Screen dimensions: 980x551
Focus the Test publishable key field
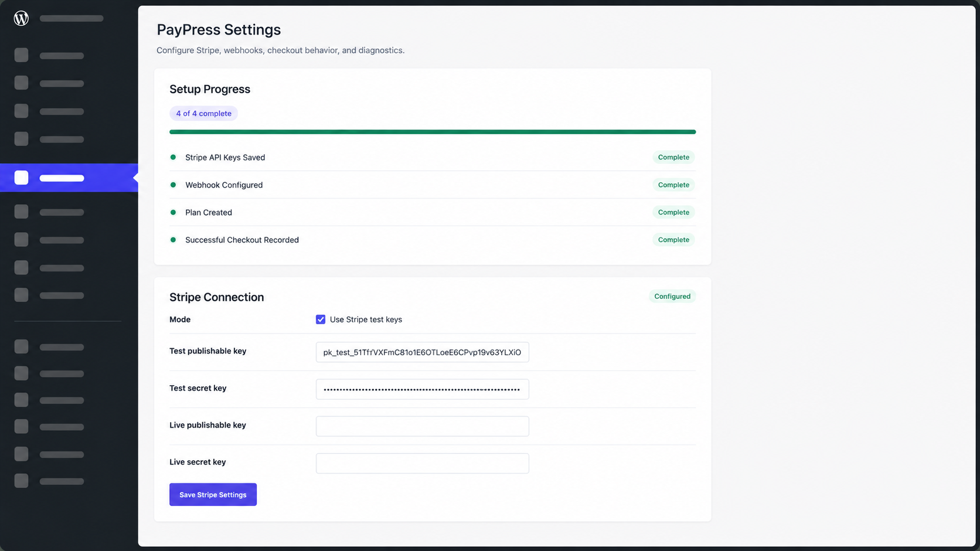click(x=422, y=352)
